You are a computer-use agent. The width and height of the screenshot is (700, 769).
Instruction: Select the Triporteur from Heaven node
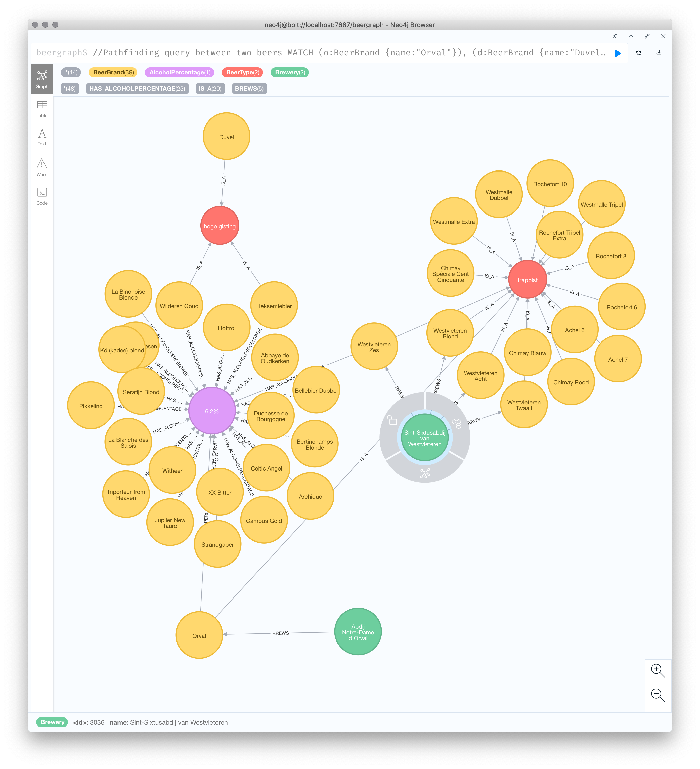126,494
